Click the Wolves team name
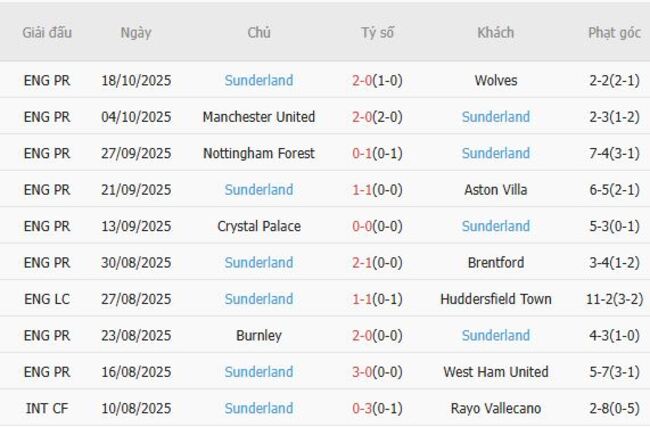650x427 pixels. [x=495, y=80]
